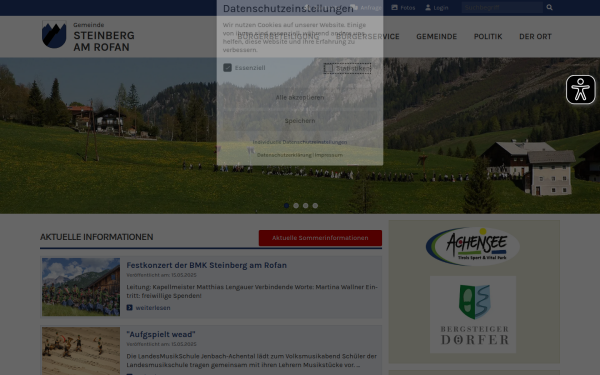Open the accessibility widget icon
The image size is (600, 375).
coord(580,90)
